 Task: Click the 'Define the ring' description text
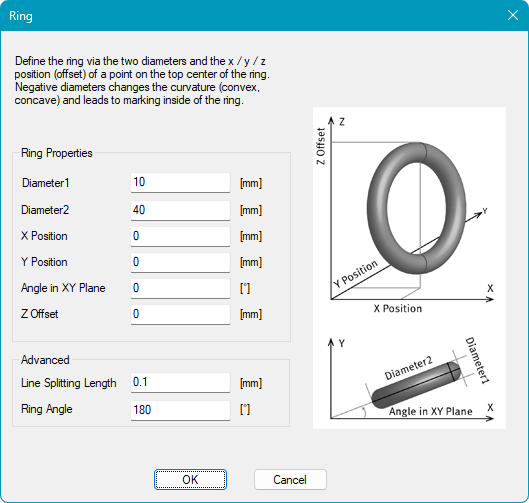pyautogui.click(x=142, y=81)
